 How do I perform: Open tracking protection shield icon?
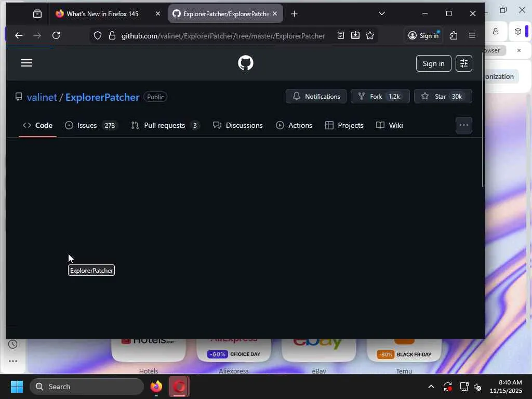[97, 36]
